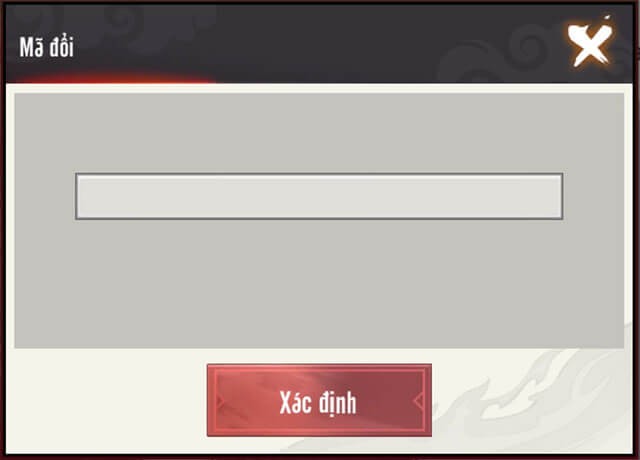Screen dimensions: 640x460
Task: Click the flame watermark beside Xác định
Action: [531, 398]
